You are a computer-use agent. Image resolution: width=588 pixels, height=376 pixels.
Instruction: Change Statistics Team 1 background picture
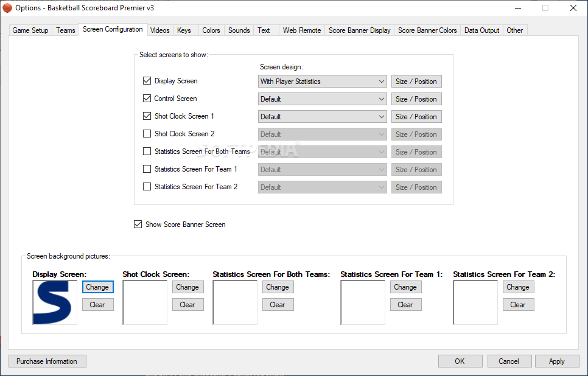click(406, 287)
